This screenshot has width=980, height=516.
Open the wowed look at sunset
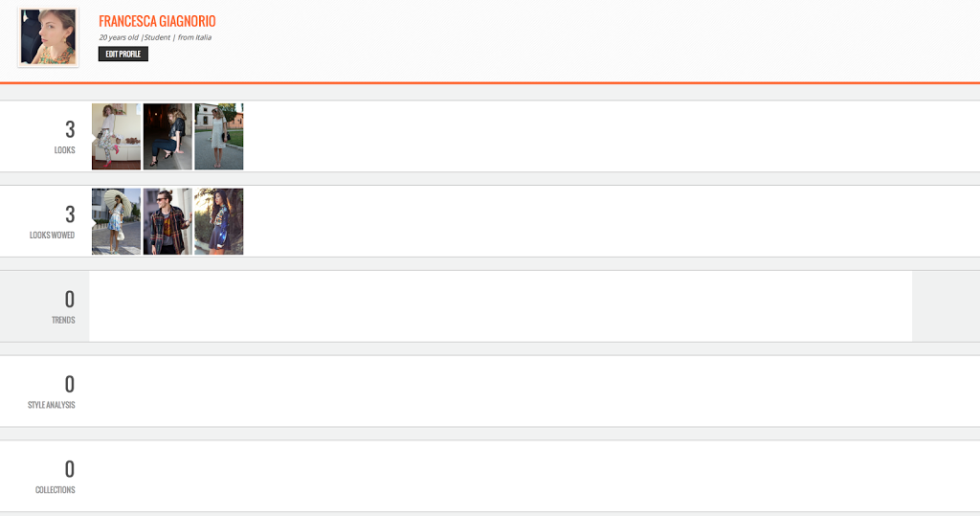[x=219, y=221]
